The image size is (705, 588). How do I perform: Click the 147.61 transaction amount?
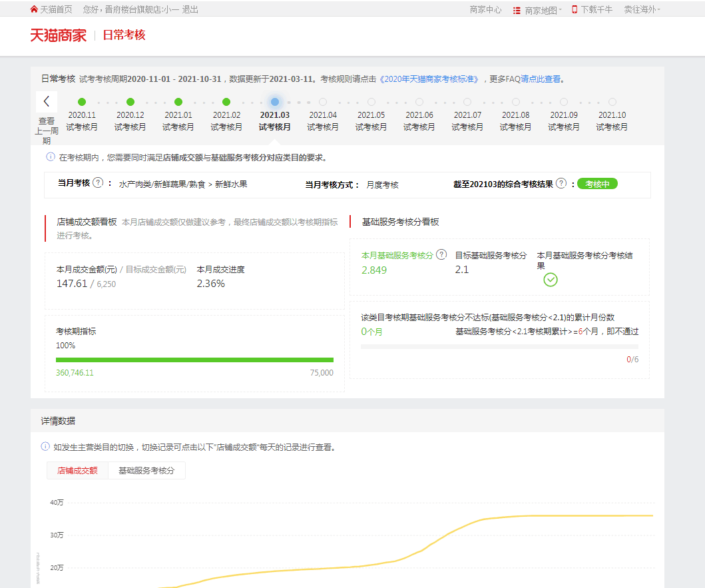click(x=71, y=284)
